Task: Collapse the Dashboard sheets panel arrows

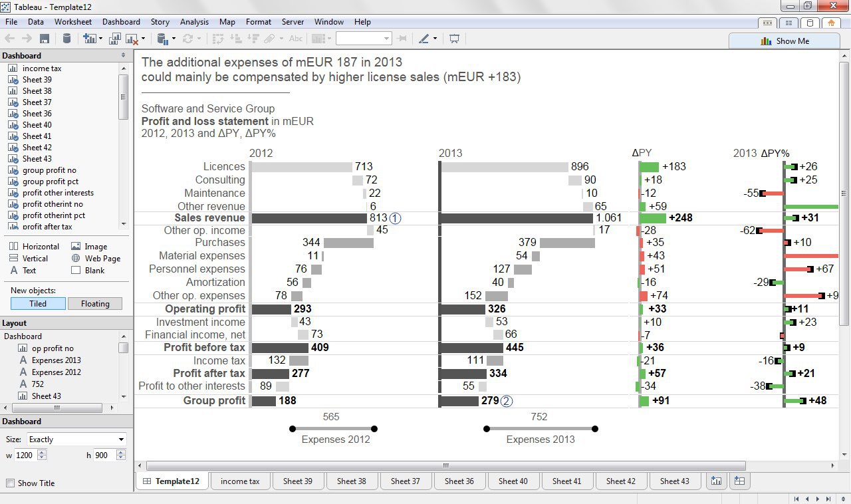Action: (x=124, y=55)
